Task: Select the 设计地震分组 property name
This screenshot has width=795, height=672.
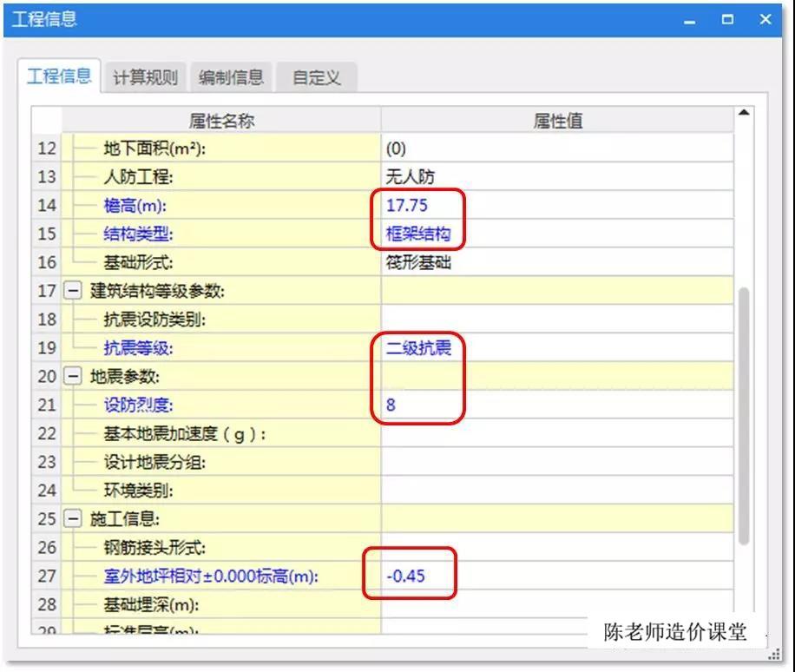Action: [x=154, y=462]
